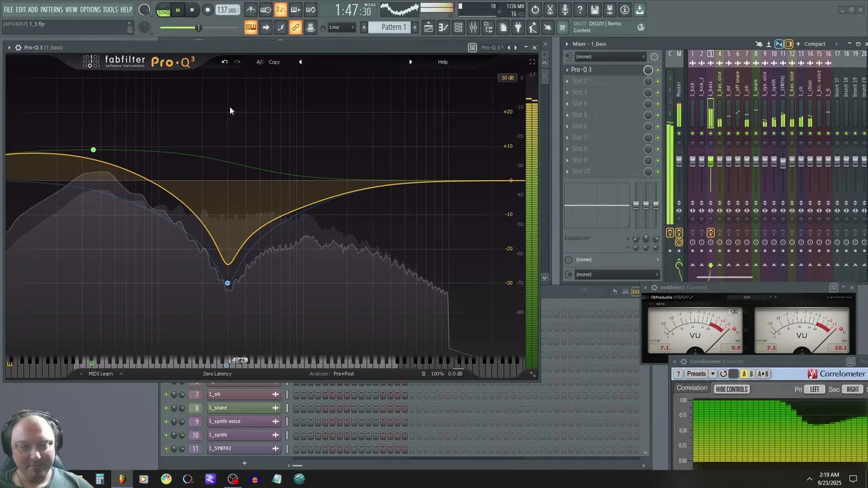Mute 1_SYNTH2 channel green light

point(166,449)
